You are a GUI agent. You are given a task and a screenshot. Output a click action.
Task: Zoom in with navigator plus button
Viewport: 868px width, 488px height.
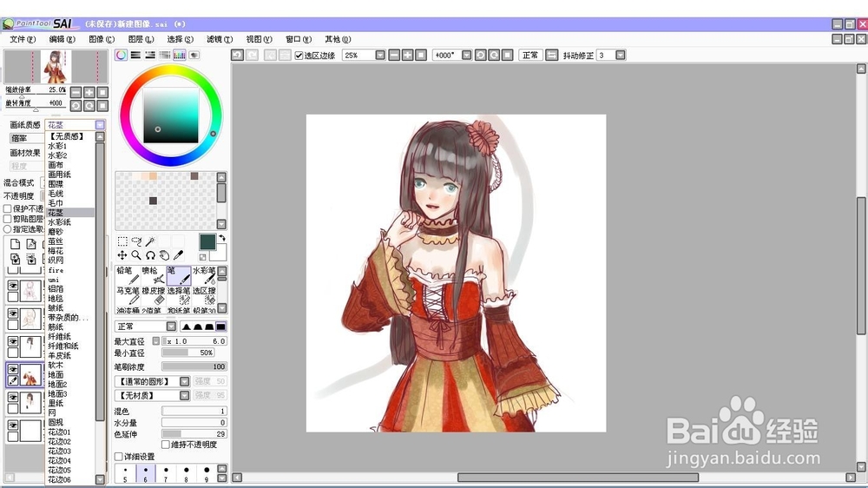click(89, 93)
